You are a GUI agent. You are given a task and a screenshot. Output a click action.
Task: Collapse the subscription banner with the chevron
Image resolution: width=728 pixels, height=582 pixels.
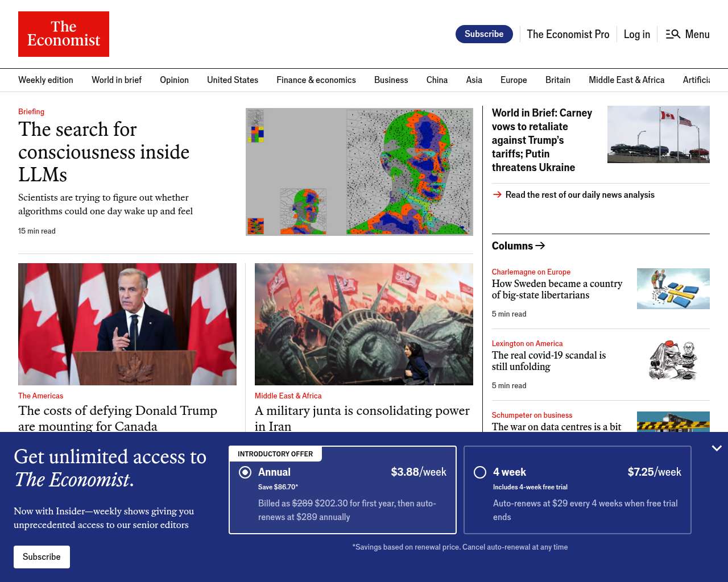point(717,448)
